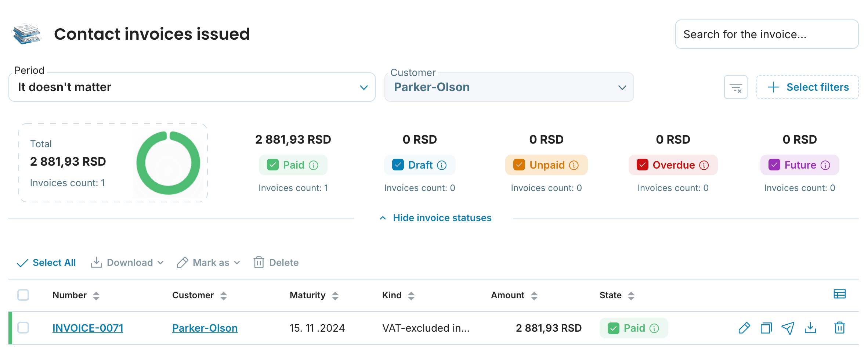868x357 pixels.
Task: Open the Download bulk action menu
Action: pyautogui.click(x=127, y=263)
